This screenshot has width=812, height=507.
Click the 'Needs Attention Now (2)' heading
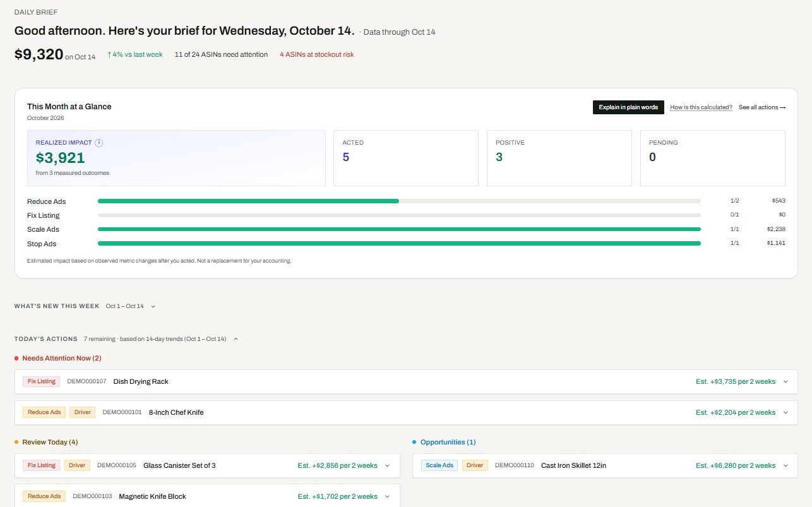click(x=62, y=358)
